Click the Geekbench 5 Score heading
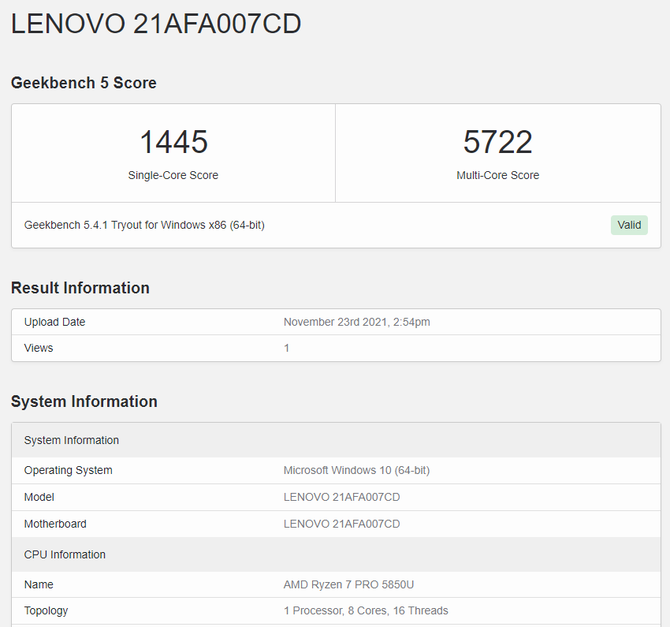 pyautogui.click(x=83, y=83)
